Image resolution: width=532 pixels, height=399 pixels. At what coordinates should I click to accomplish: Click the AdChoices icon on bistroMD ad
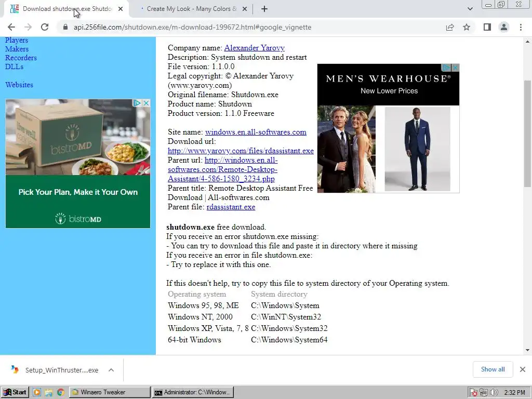pyautogui.click(x=137, y=103)
